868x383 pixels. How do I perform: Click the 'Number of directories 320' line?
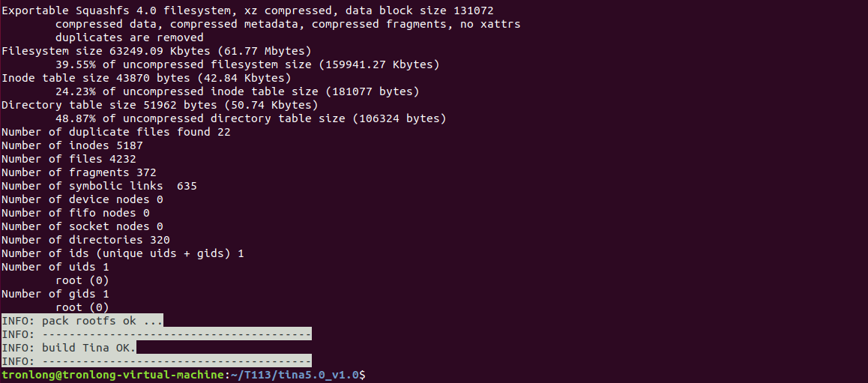85,240
